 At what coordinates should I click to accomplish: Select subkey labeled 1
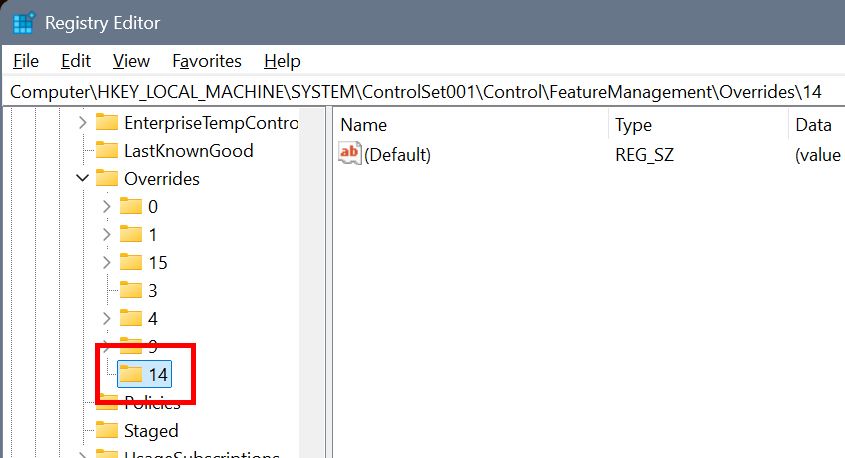tap(153, 235)
